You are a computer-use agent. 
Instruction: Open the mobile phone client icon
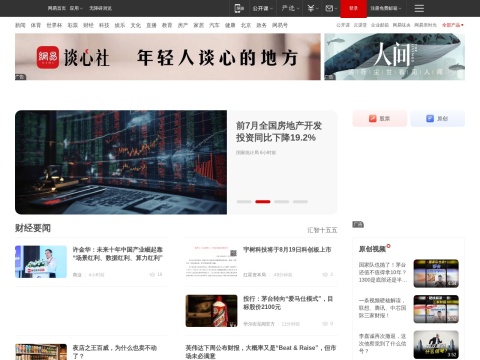pos(239,8)
